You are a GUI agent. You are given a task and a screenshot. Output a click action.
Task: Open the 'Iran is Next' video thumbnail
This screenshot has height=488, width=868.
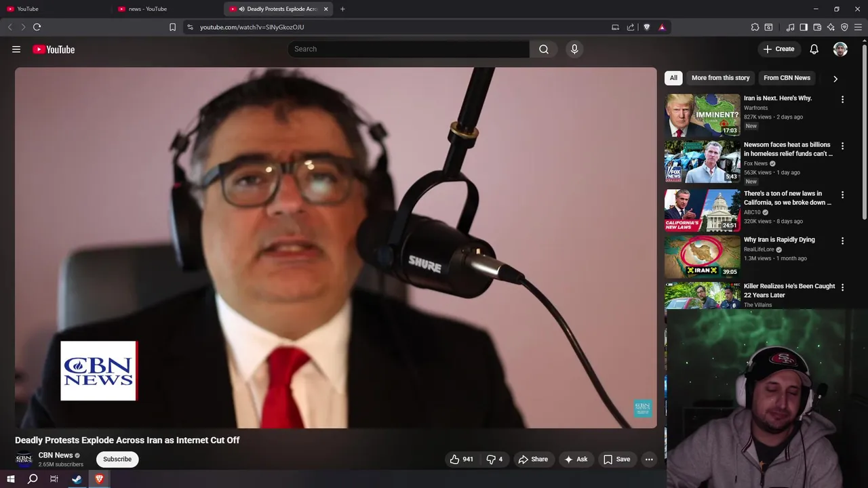[703, 115]
